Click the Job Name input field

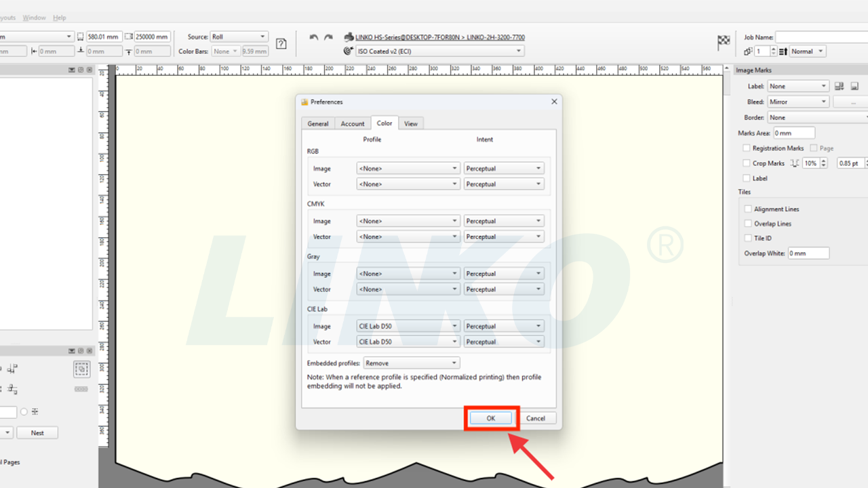(821, 37)
